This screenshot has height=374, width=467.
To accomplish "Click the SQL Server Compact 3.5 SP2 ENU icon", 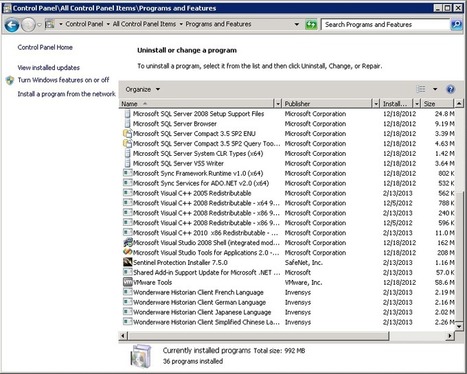I will [128, 134].
